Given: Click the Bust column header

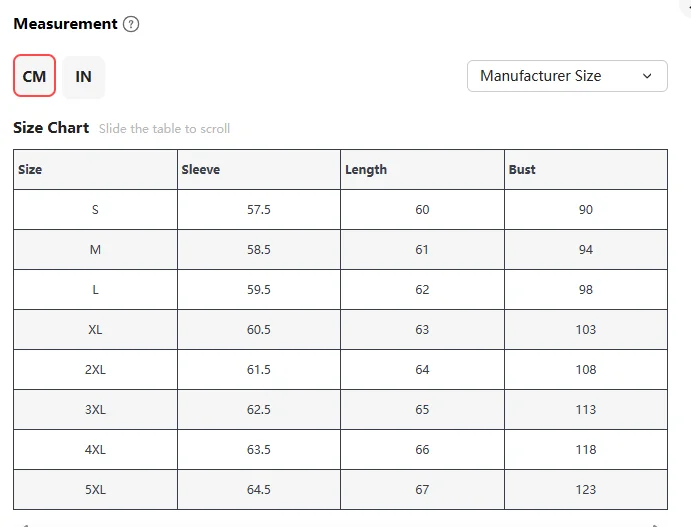Looking at the screenshot, I should 522,170.
